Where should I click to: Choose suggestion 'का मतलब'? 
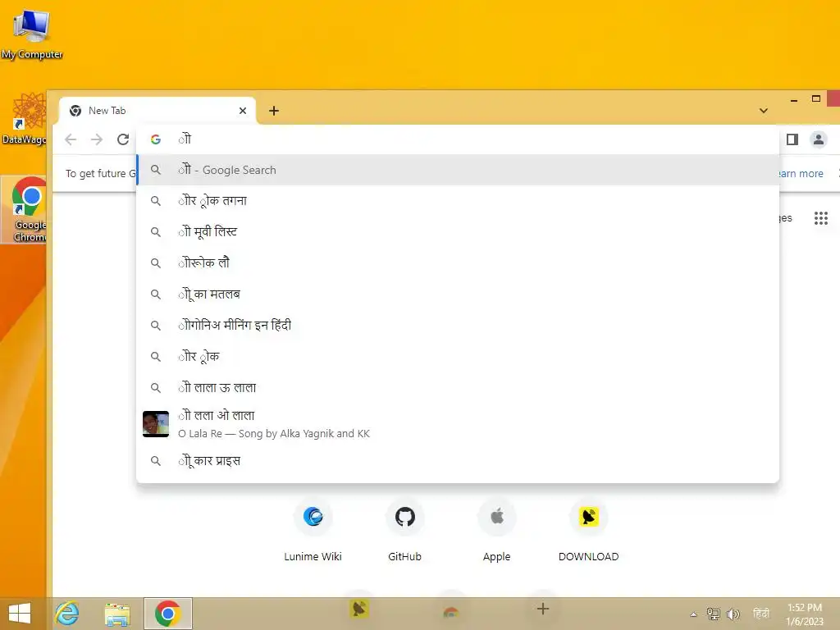tap(458, 294)
